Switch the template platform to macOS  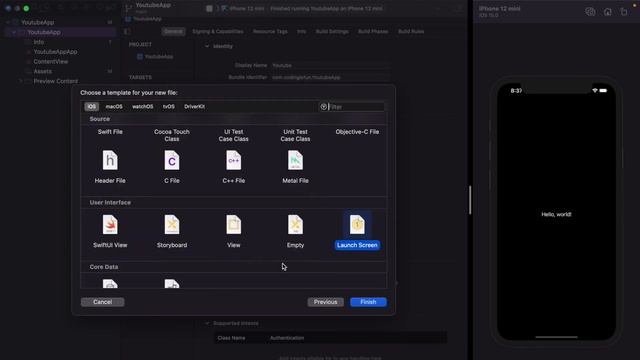point(114,107)
